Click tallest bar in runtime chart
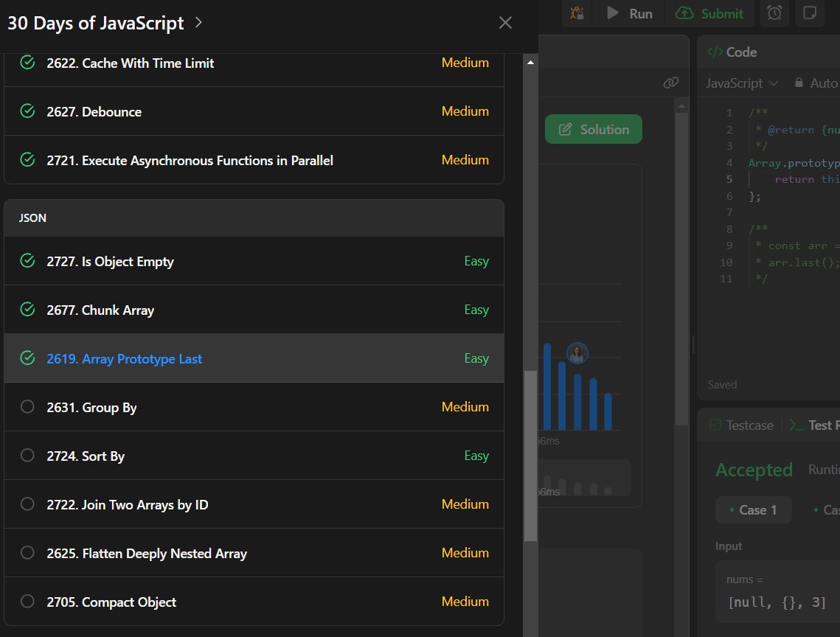The width and height of the screenshot is (840, 637). point(547,387)
